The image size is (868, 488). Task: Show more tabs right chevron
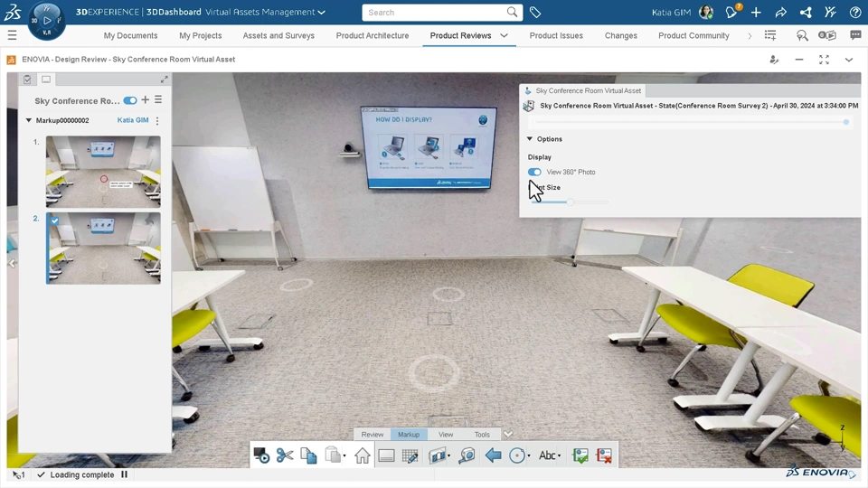[x=750, y=35]
